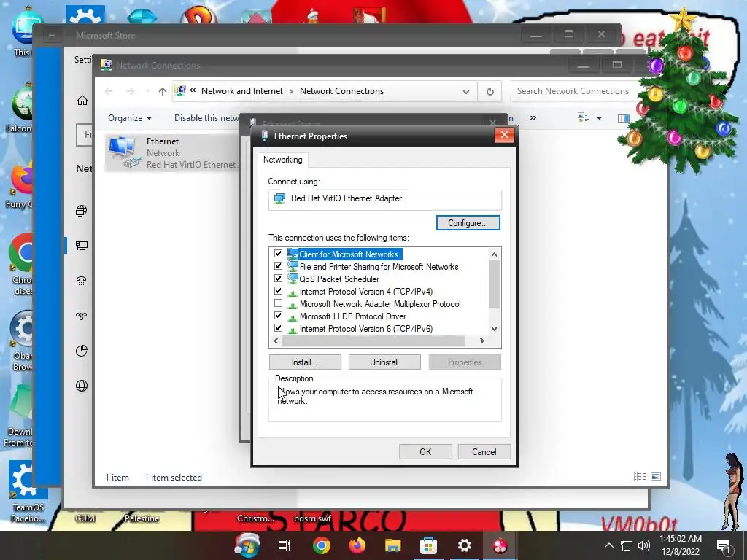Switch to large icons view in status bar

656,477
